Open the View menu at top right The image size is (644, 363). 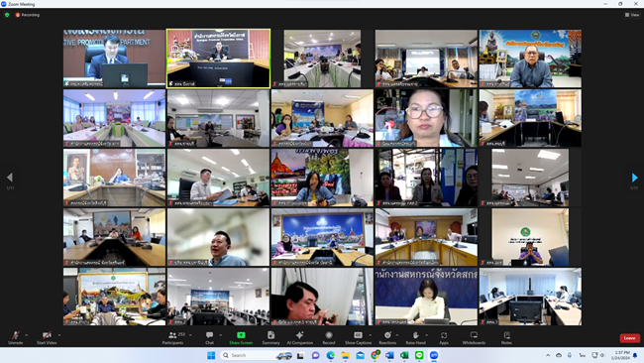(632, 15)
